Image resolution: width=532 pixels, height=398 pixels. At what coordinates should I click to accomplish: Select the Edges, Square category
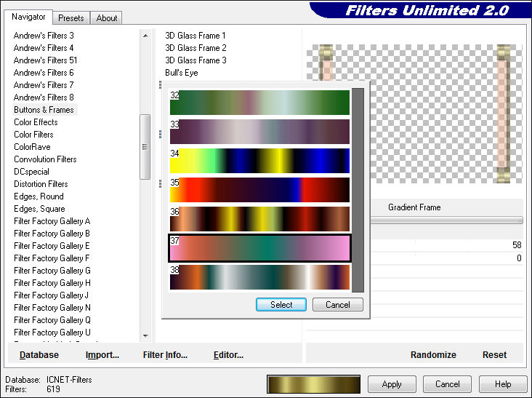(x=39, y=209)
